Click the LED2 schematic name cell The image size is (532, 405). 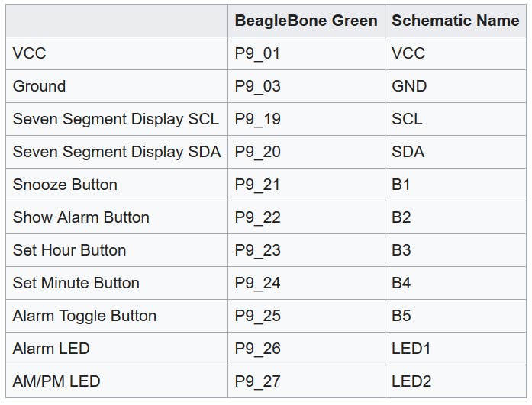(x=456, y=381)
